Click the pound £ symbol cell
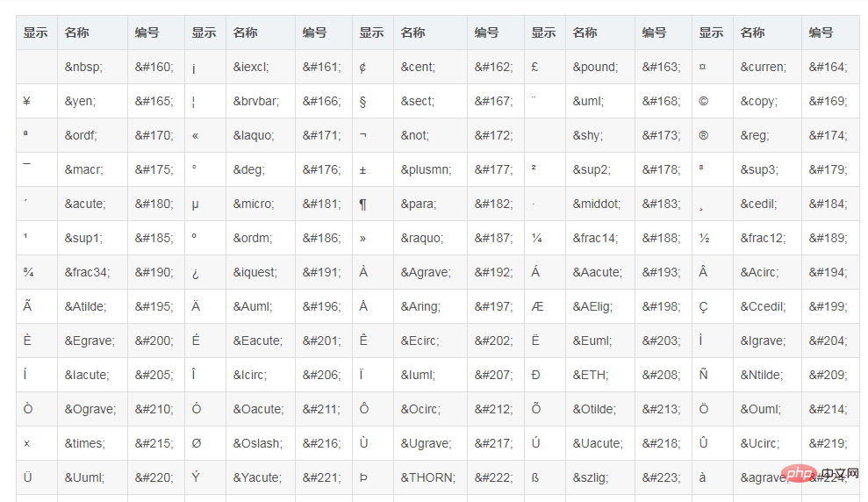Screen dimensions: 868x502 545,67
